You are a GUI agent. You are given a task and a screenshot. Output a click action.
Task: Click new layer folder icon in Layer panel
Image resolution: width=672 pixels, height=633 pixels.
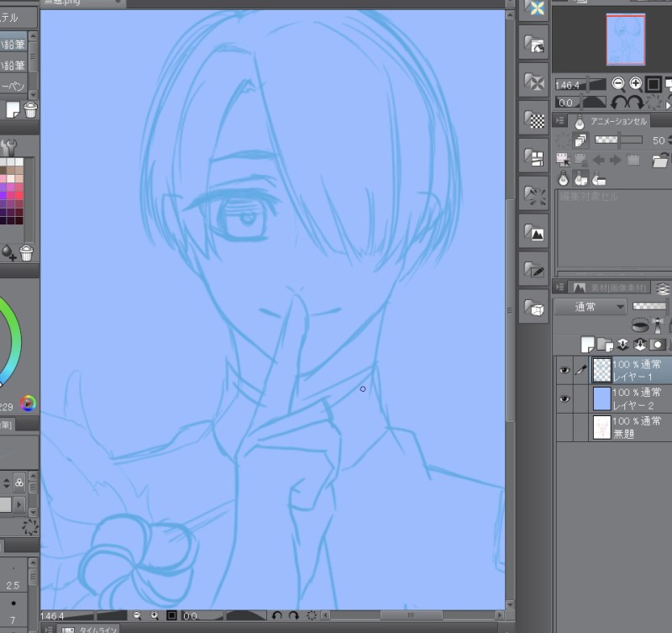pos(605,344)
